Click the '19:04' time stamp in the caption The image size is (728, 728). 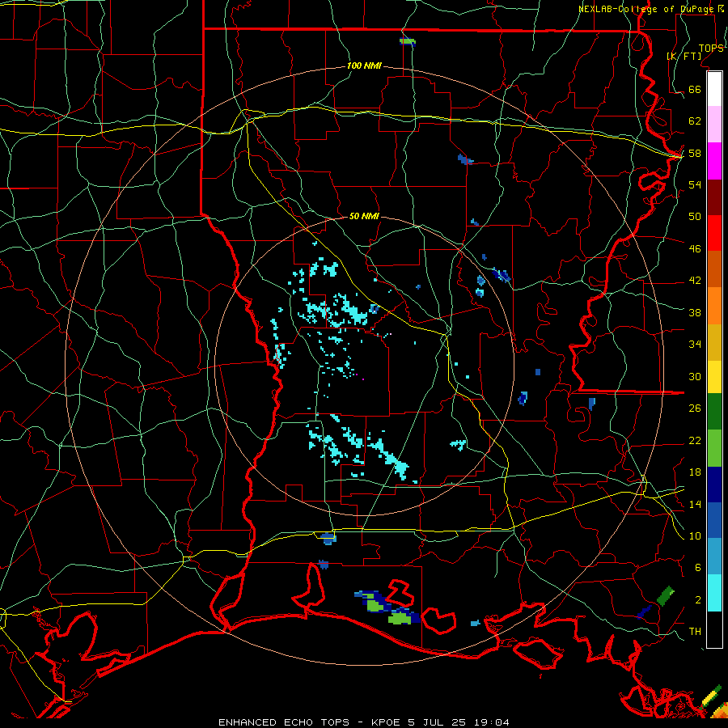[x=492, y=722]
